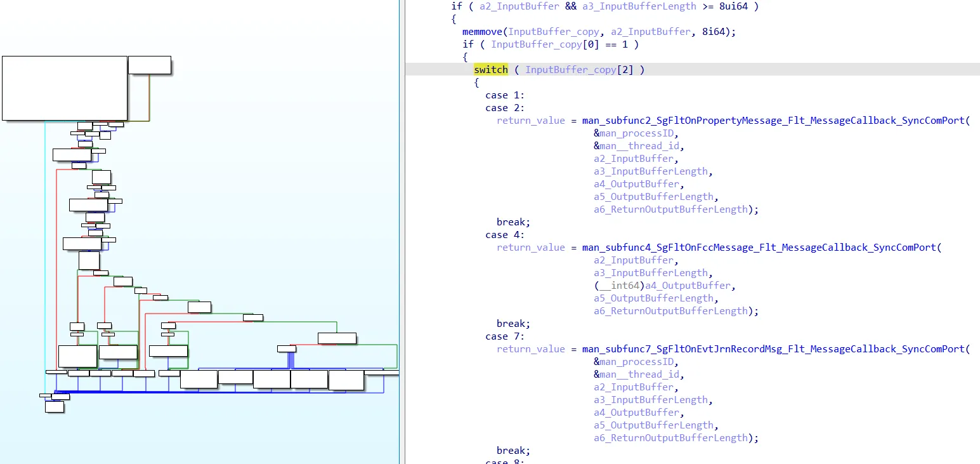
Task: Click the divider between graph and code panes
Action: coord(400,232)
